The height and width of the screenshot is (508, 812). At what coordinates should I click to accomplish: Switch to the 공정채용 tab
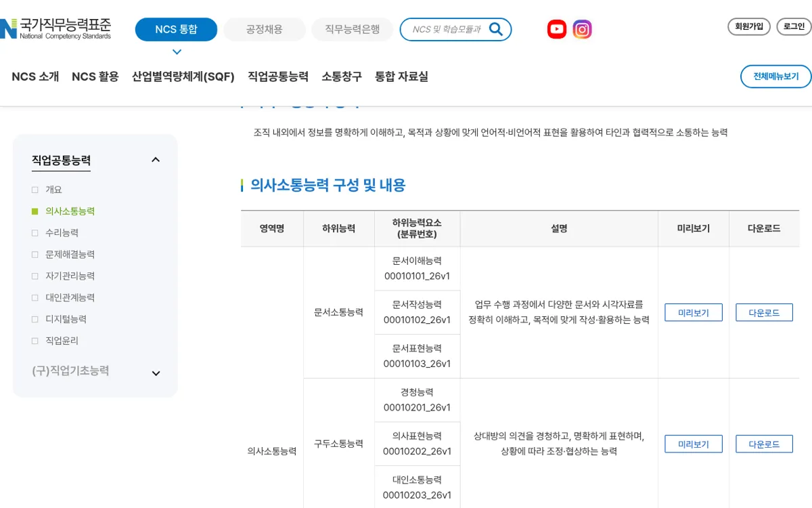coord(265,29)
